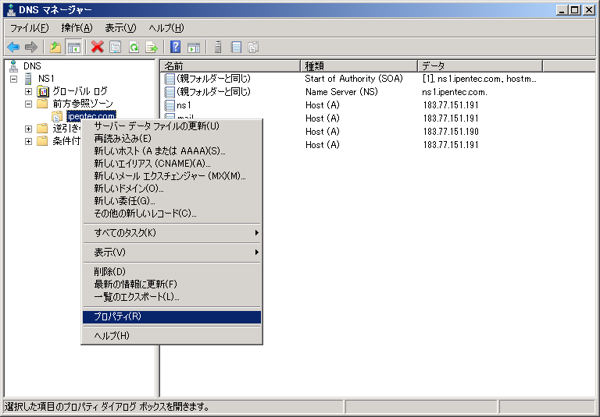This screenshot has width=600, height=417.
Task: Open the 操作(A) menu
Action: coord(77,28)
